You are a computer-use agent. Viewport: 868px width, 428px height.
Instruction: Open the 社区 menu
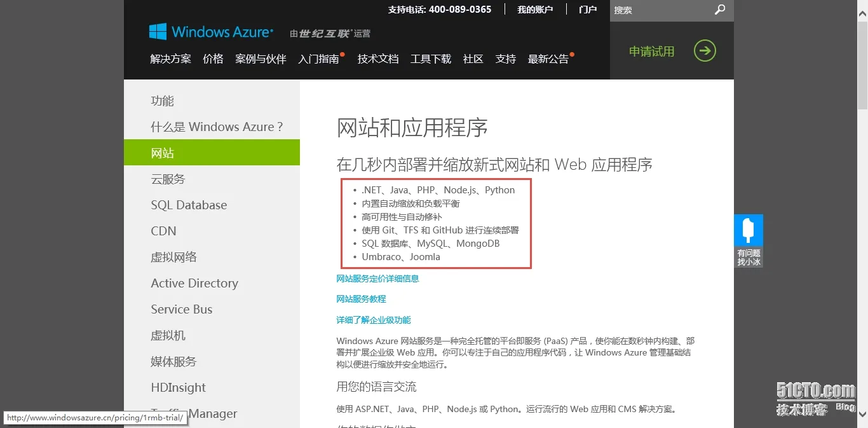pos(473,59)
